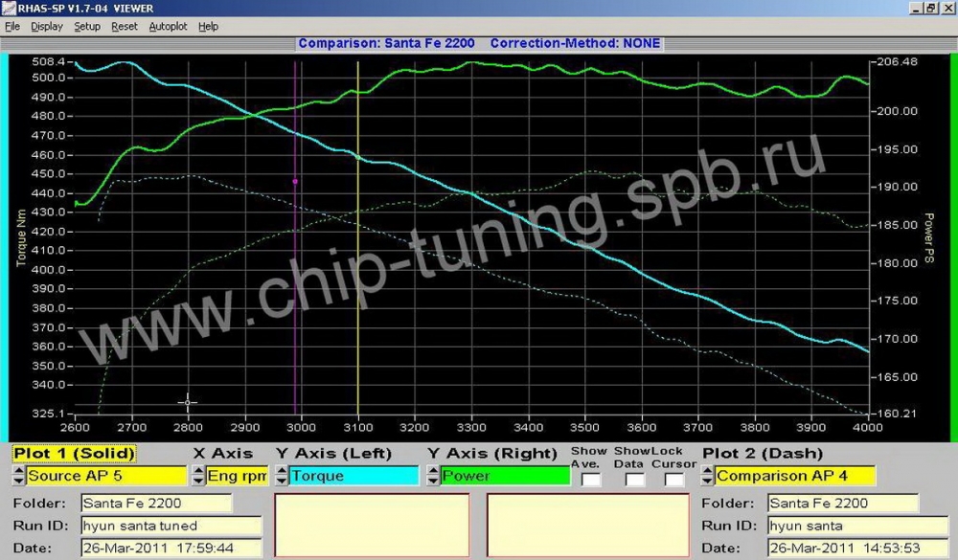Click the stepper arrows beside Source AP 5
Image resolution: width=958 pixels, height=560 pixels.
(19, 476)
